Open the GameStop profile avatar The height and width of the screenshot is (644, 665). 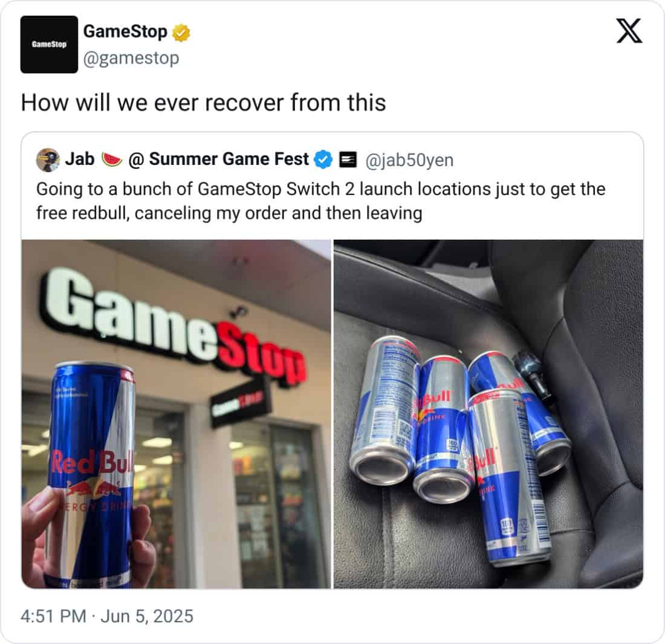tap(49, 45)
